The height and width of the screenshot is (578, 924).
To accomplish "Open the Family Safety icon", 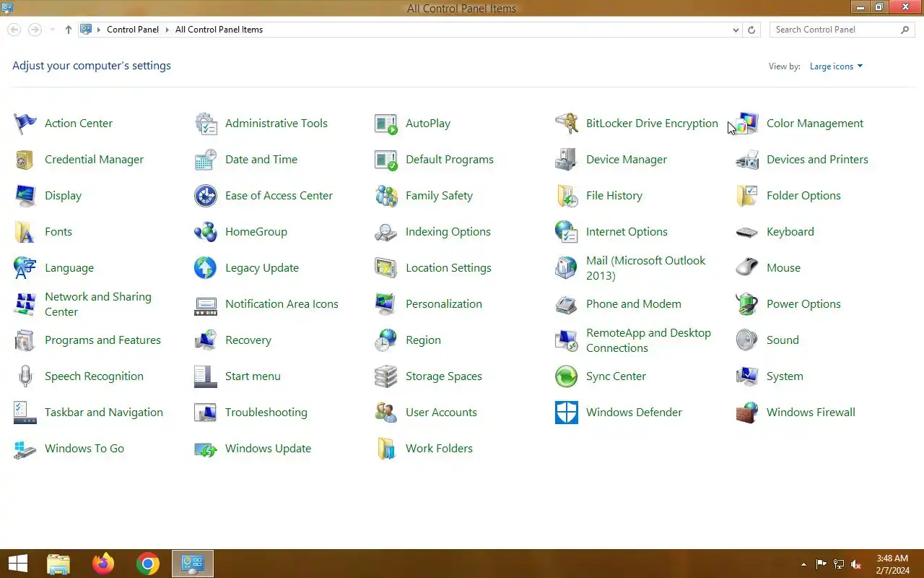I will (x=386, y=196).
